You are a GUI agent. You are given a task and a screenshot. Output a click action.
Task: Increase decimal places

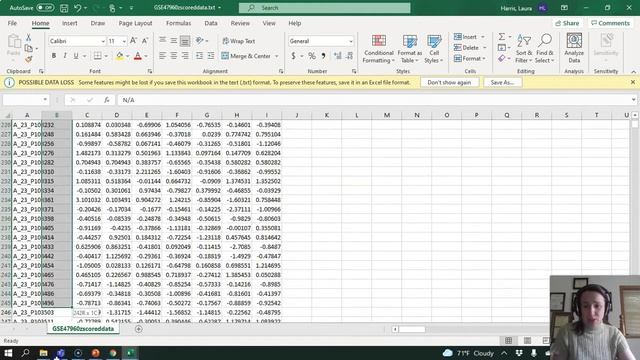pyautogui.click(x=338, y=56)
